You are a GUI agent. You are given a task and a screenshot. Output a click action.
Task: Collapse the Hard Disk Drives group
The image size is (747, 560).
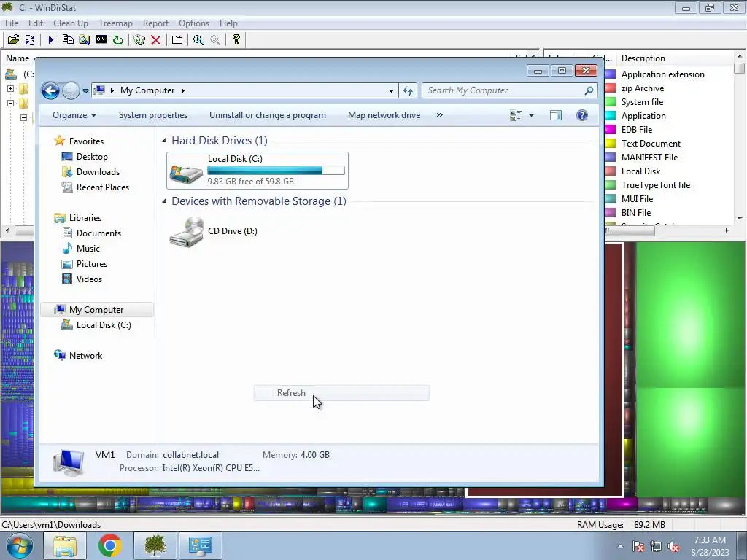(164, 141)
